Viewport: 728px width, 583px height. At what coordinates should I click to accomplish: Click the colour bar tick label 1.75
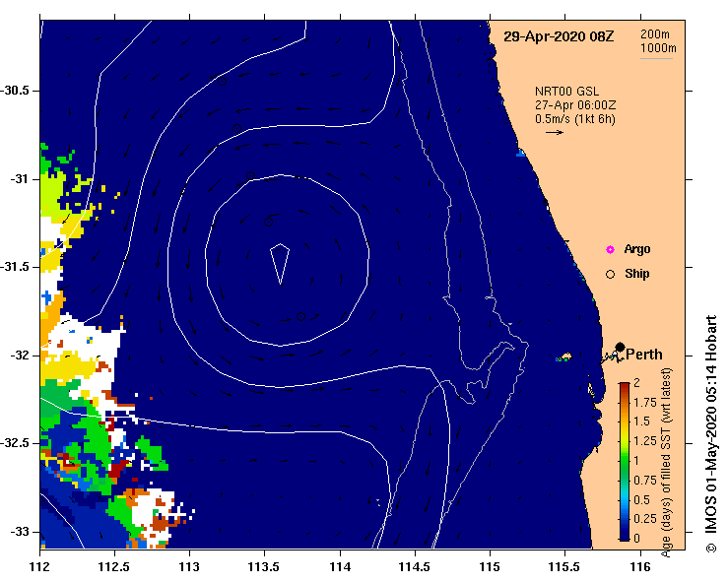645,403
